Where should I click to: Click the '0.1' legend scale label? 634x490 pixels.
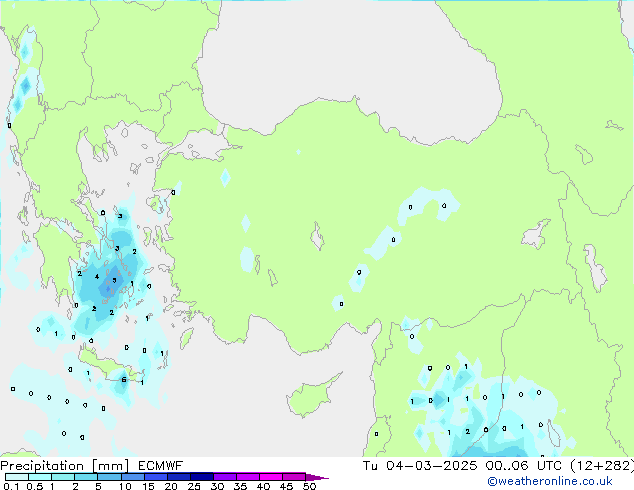11,486
